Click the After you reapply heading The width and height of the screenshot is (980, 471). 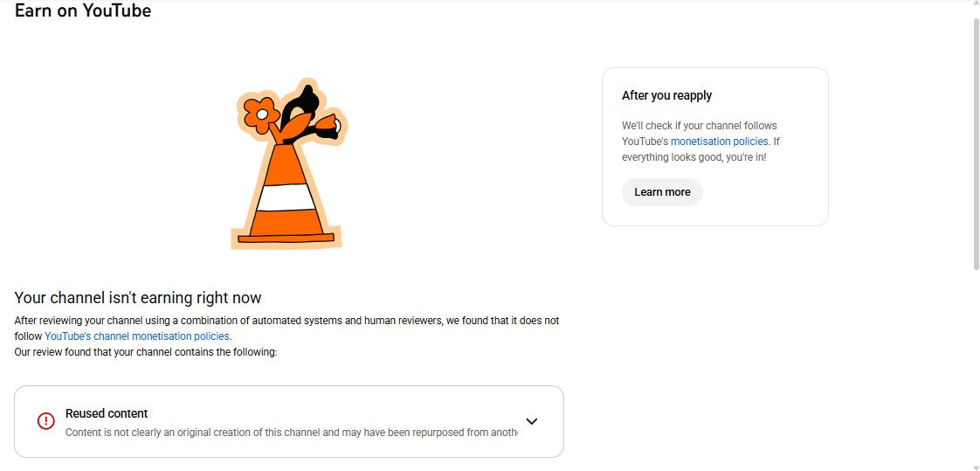[x=666, y=95]
